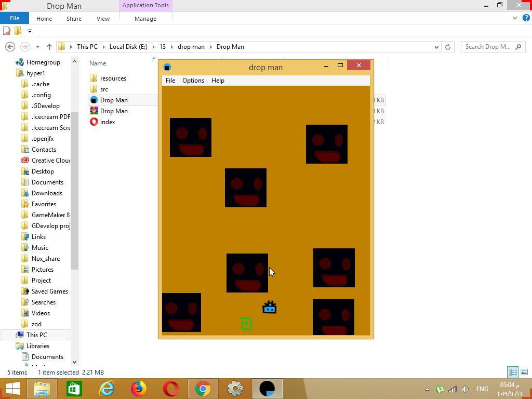Switch to the View ribbon tab
The width and height of the screenshot is (532, 399).
103,19
